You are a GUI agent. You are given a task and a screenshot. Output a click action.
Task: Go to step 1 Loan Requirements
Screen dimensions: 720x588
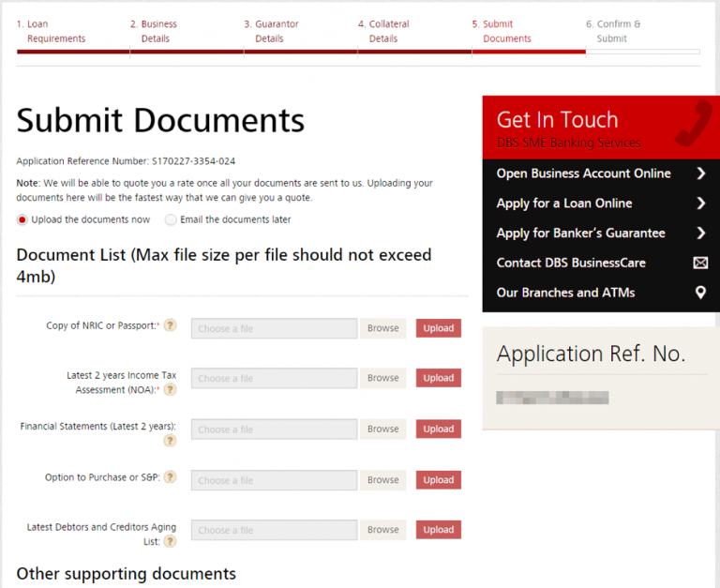[x=51, y=31]
